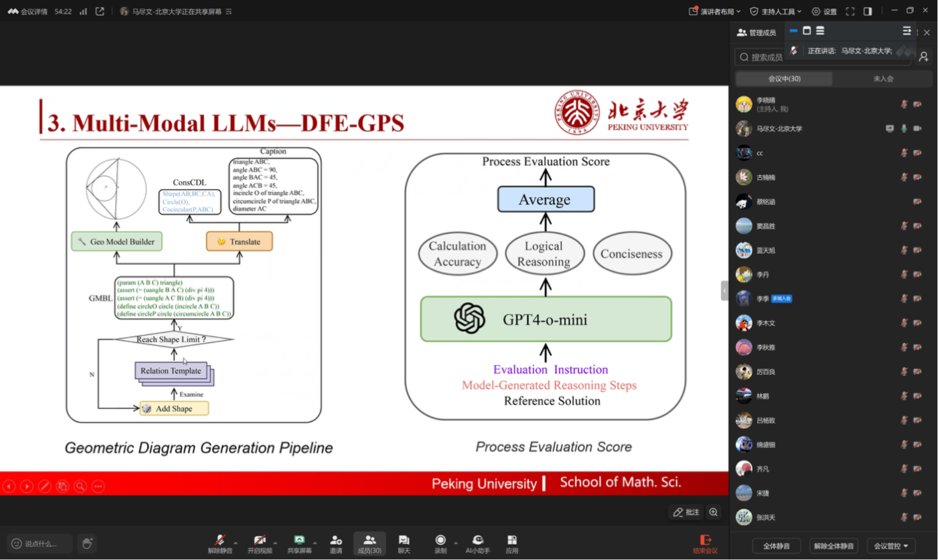This screenshot has height=560, width=938.
Task: Click 解除全体静音 unmute all button
Action: click(x=833, y=546)
